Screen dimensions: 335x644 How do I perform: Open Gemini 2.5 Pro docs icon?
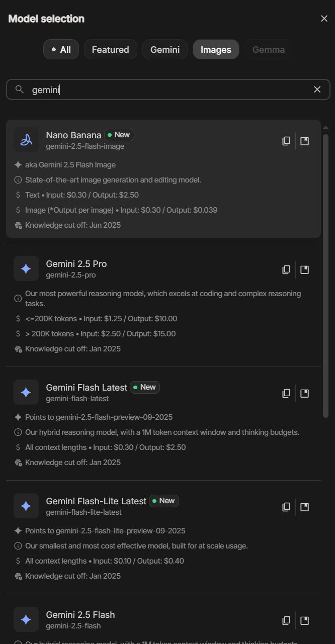304,270
